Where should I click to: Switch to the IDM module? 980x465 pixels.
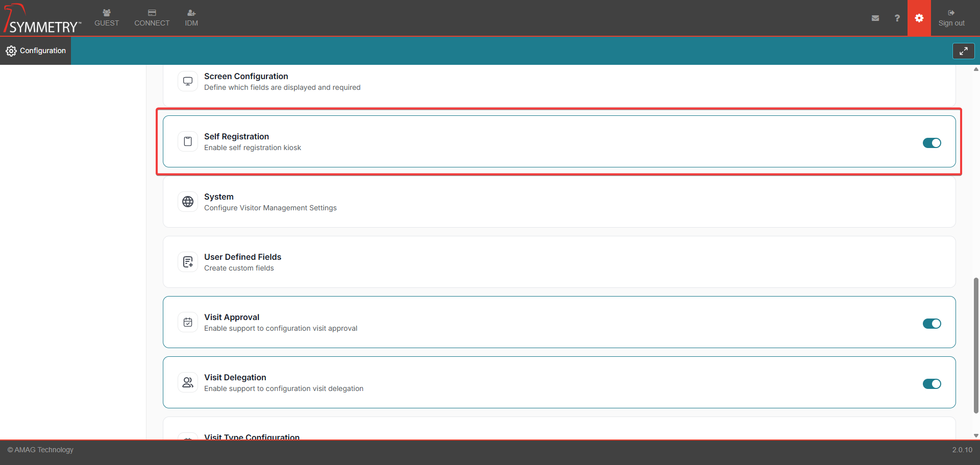pyautogui.click(x=191, y=18)
